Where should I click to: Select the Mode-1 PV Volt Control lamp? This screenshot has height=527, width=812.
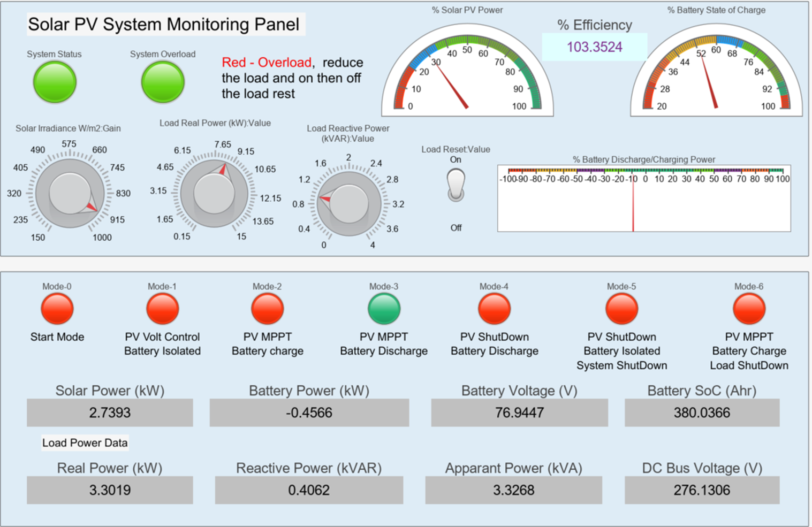162,309
